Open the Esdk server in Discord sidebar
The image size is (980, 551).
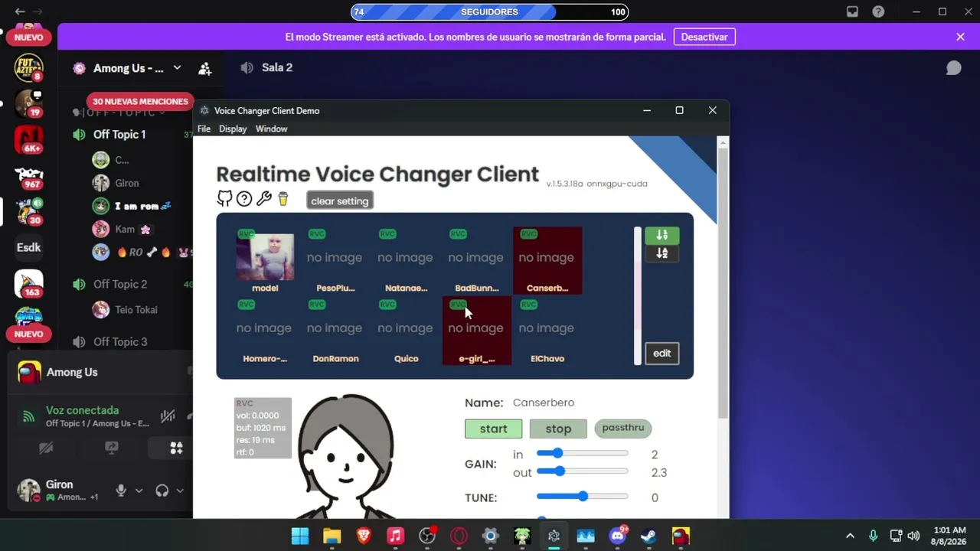(x=29, y=247)
